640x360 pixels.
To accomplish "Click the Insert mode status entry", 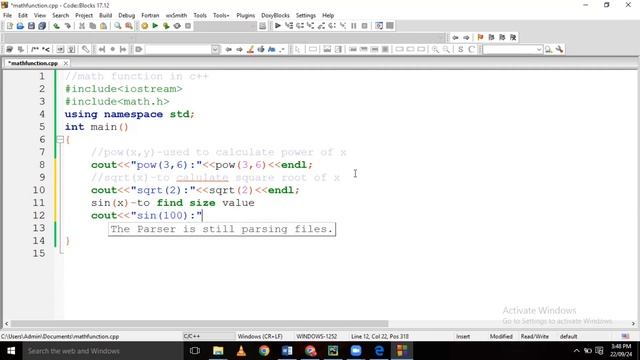I will click(463, 336).
